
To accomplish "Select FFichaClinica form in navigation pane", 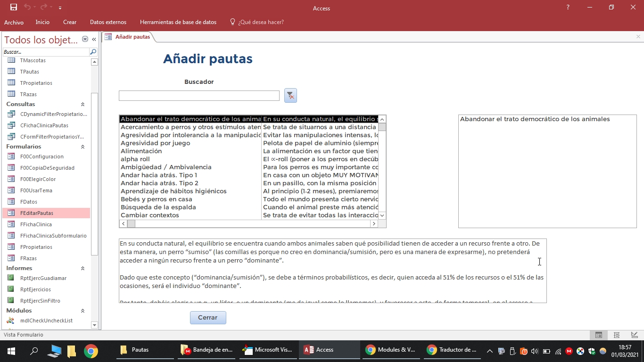I will (46, 224).
